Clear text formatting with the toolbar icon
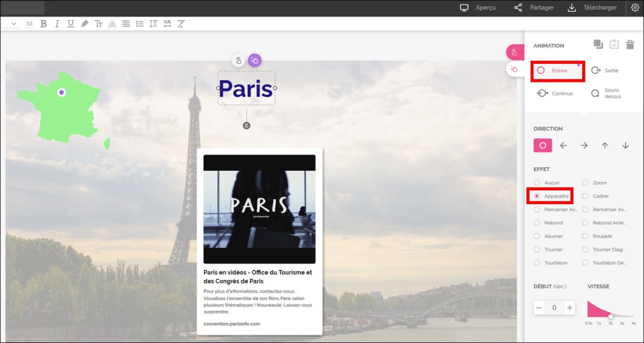 (181, 24)
